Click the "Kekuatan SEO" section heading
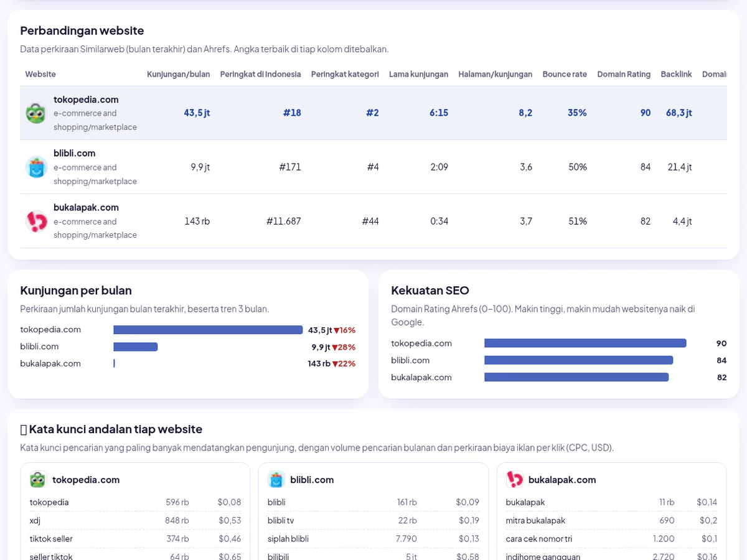This screenshot has width=747, height=560. (430, 291)
